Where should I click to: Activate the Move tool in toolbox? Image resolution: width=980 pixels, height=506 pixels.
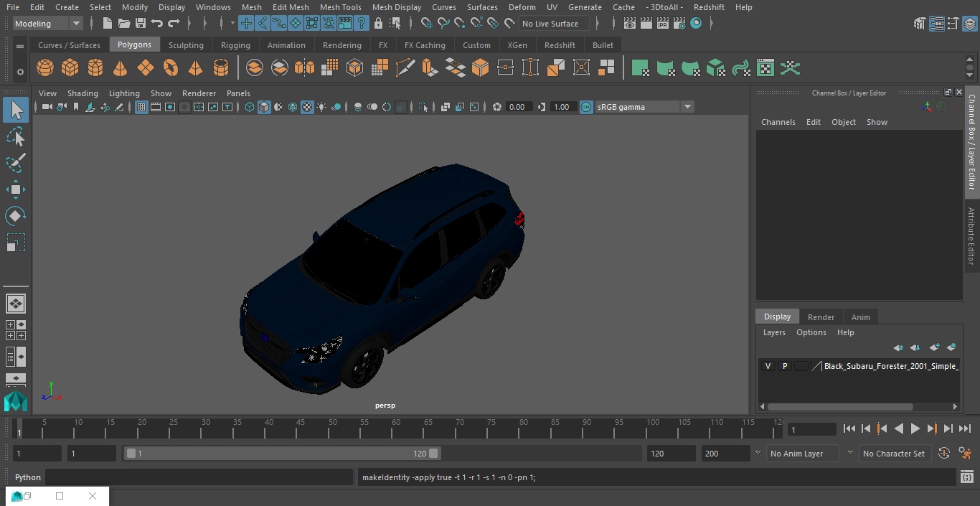16,189
